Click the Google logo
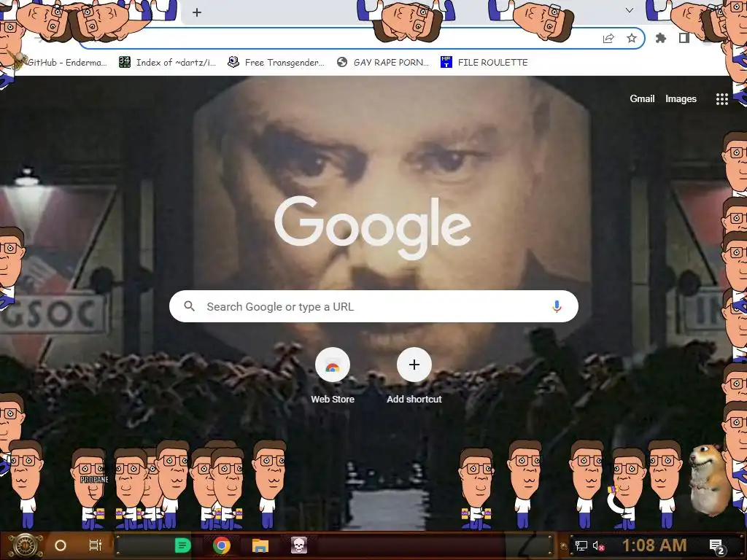Image resolution: width=747 pixels, height=560 pixels. pyautogui.click(x=373, y=227)
